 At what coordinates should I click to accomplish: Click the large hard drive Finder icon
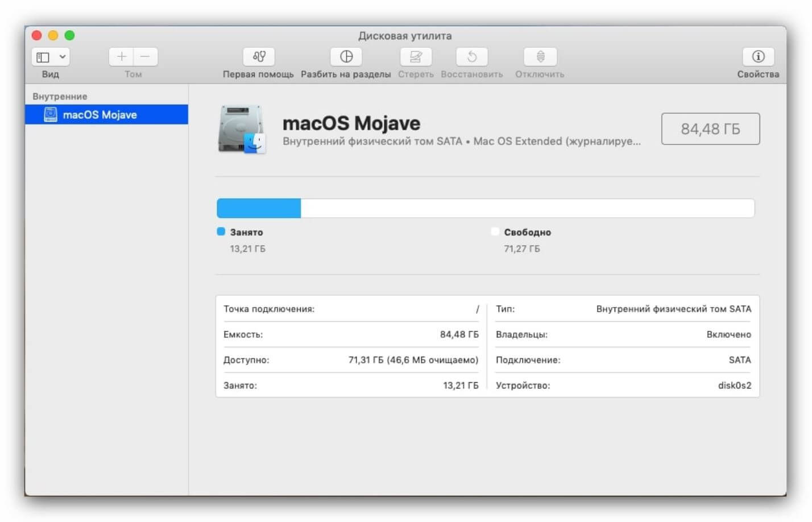242,130
